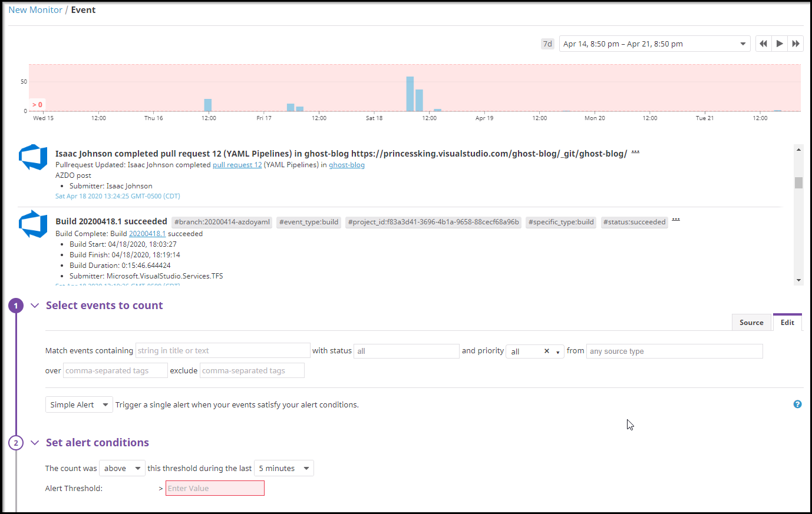Click the #specific_type:build tag

pyautogui.click(x=561, y=222)
